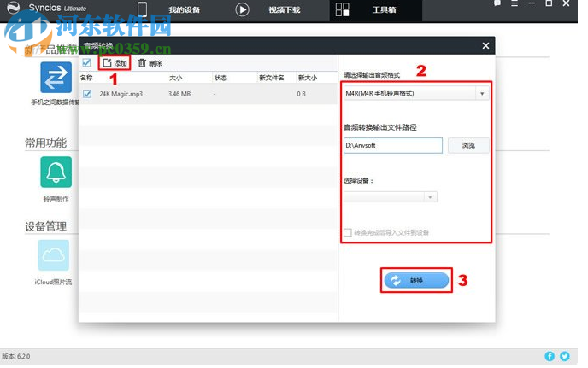Click the 3.46 MB size cell
Image resolution: width=588 pixels, height=368 pixels.
click(179, 94)
